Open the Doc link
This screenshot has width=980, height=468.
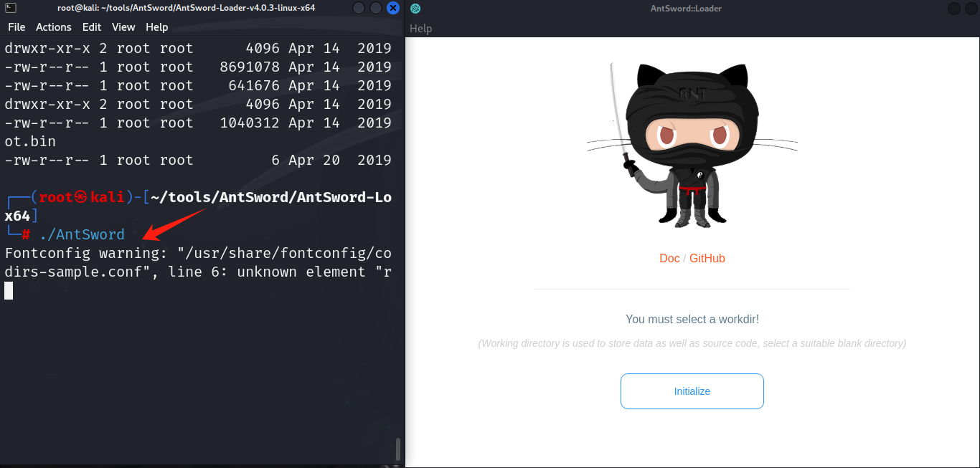pos(669,258)
